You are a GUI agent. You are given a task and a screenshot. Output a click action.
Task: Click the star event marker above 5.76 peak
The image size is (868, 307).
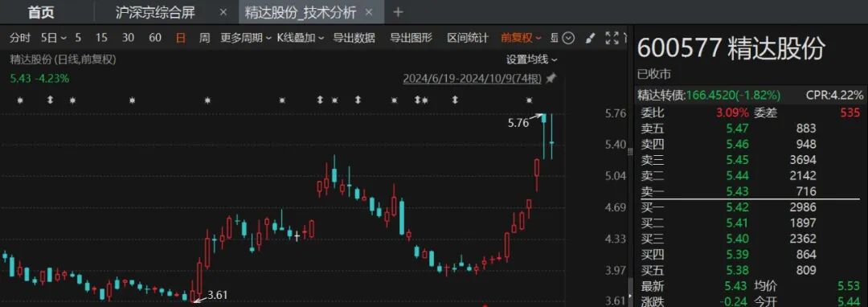tap(529, 100)
